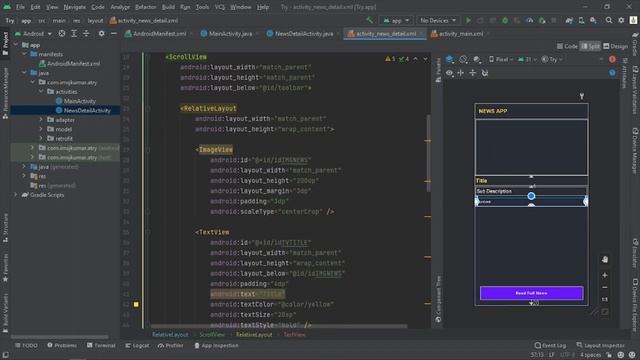The width and height of the screenshot is (640, 360).
Task: Open the Try theme dropdown in preview
Action: 552,59
